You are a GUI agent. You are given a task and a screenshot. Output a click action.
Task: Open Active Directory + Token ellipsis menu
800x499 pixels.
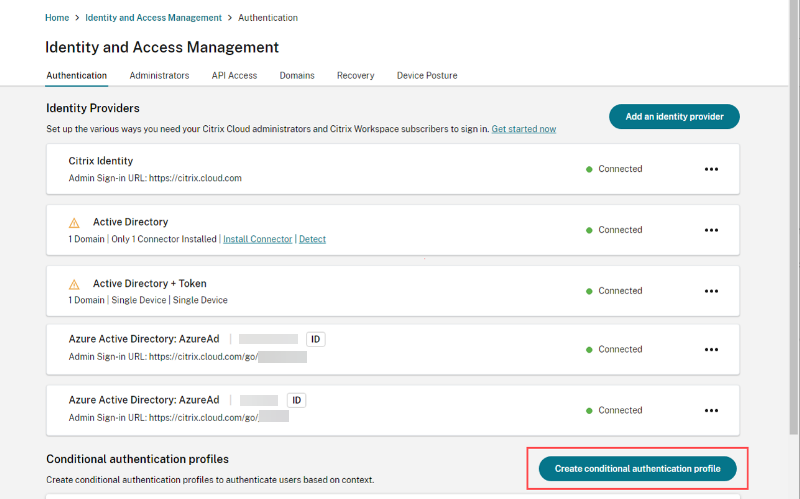coord(711,291)
